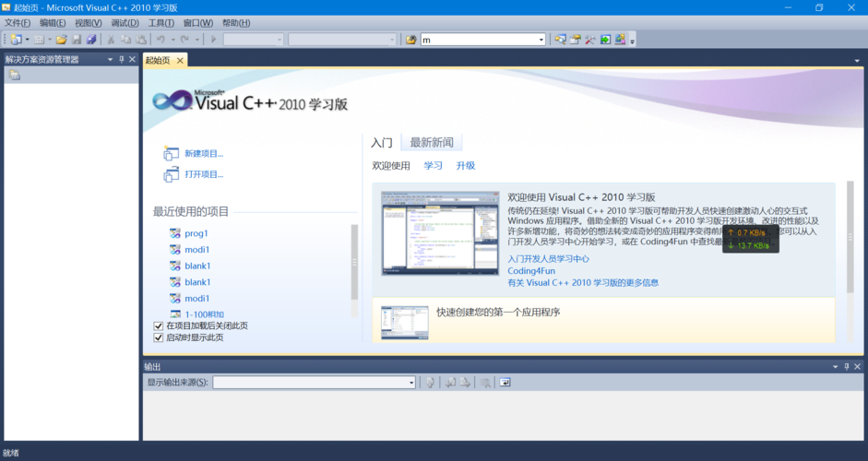Click the Paste toolbar icon
This screenshot has height=461, width=868.
[x=141, y=40]
